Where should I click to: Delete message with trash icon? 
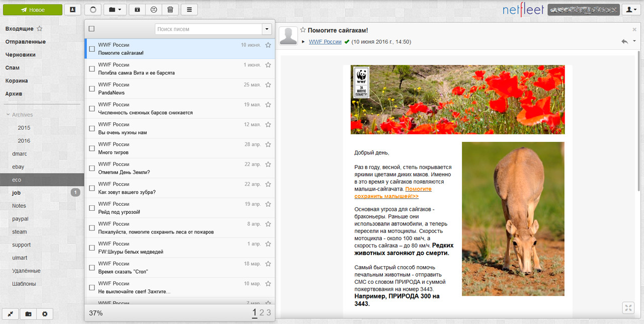[x=170, y=10]
